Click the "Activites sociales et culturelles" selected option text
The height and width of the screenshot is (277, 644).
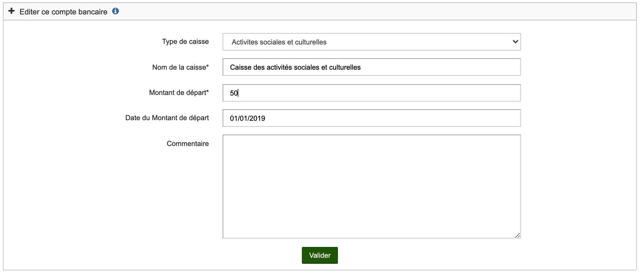click(x=279, y=42)
